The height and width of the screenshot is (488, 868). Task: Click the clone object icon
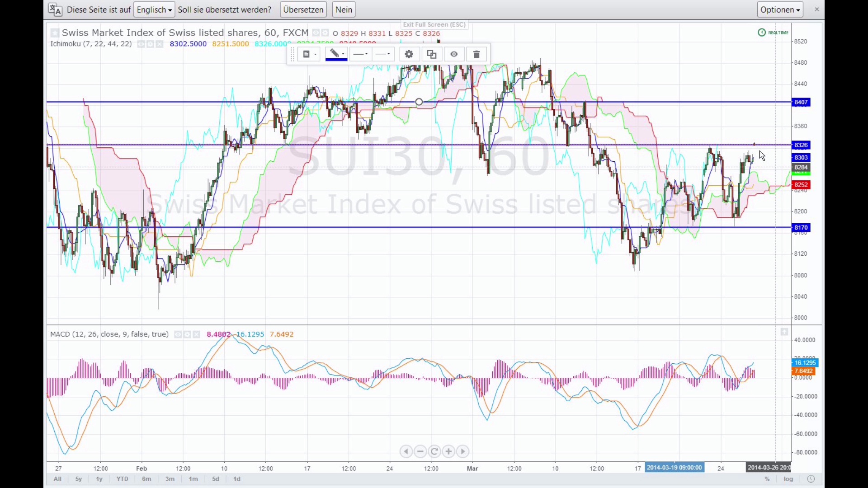point(432,54)
